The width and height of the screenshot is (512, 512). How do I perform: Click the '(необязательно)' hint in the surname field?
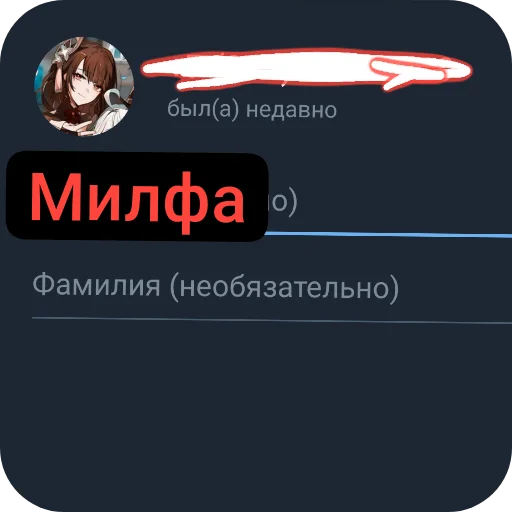284,288
